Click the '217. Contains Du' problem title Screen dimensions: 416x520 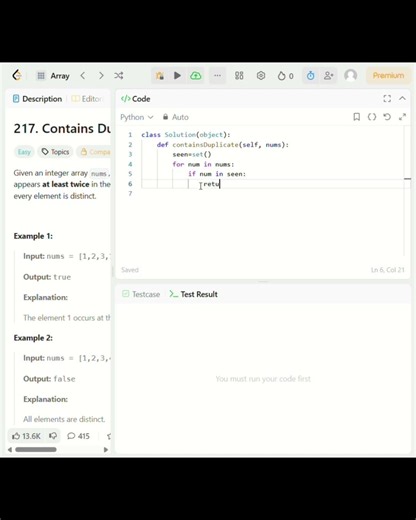[x=62, y=129]
